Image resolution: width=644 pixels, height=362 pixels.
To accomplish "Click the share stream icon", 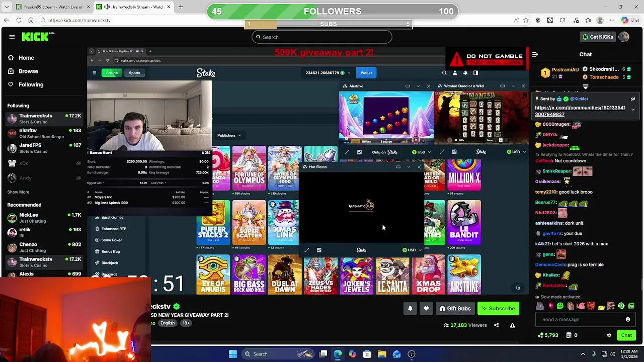I will [x=496, y=325].
